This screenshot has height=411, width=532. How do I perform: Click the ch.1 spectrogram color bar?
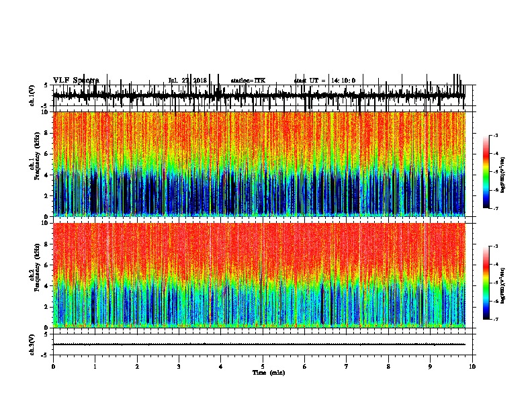[x=486, y=172]
